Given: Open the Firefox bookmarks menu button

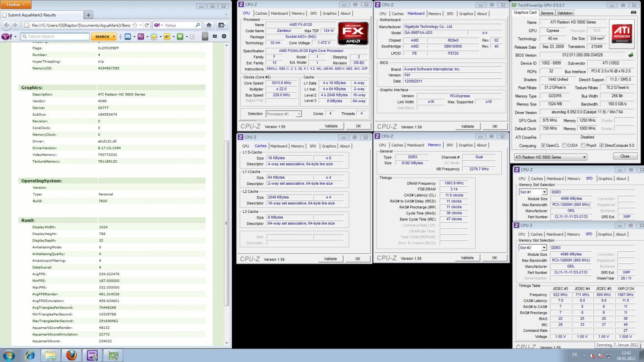Looking at the screenshot, I should tap(221, 25).
